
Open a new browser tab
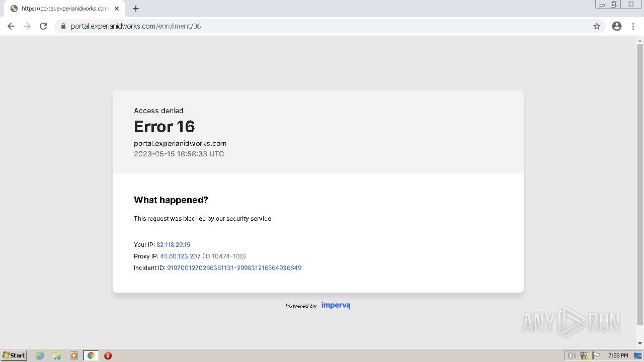click(136, 9)
